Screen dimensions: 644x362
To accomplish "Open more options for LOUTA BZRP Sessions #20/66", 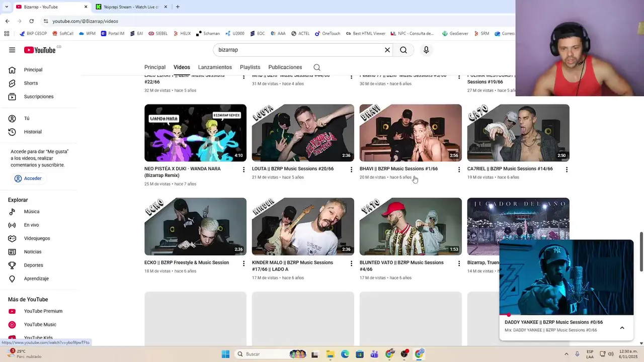I will coord(351,170).
